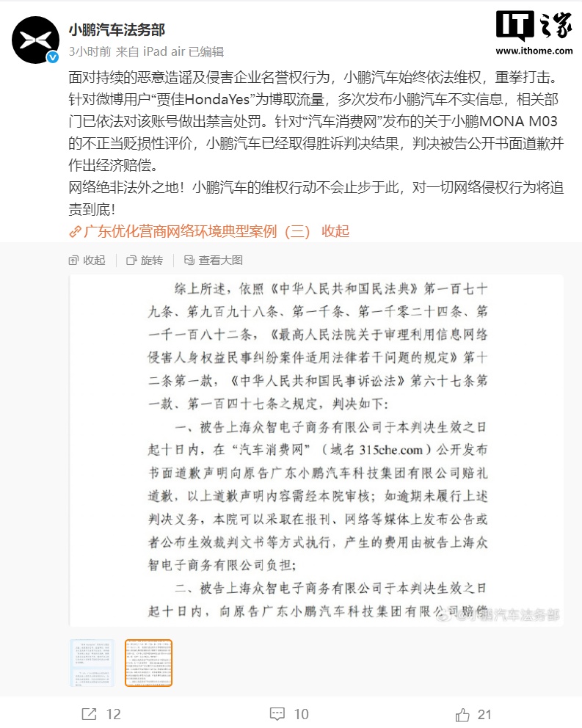This screenshot has width=582, height=728.
Task: Collapse the post text with 收起 link
Action: pos(335,230)
